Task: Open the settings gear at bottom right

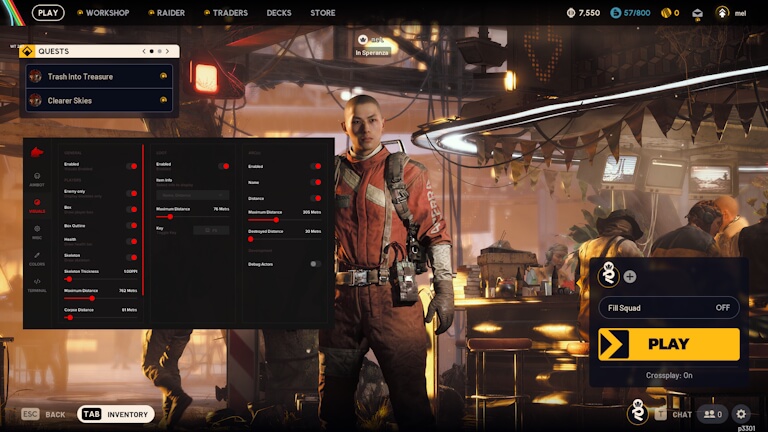Action: 741,413
